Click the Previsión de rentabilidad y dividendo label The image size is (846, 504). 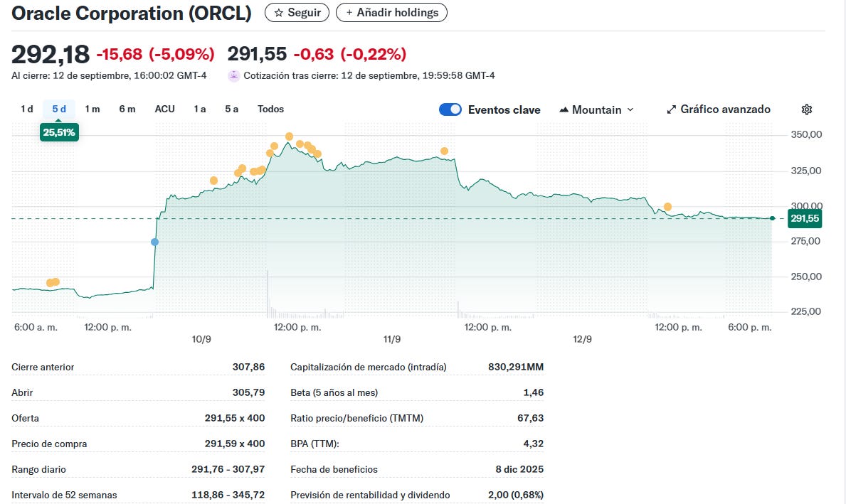[x=370, y=495]
